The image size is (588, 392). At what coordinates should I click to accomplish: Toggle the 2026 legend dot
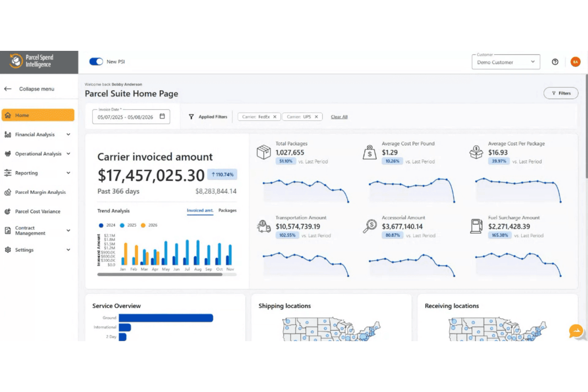click(143, 225)
